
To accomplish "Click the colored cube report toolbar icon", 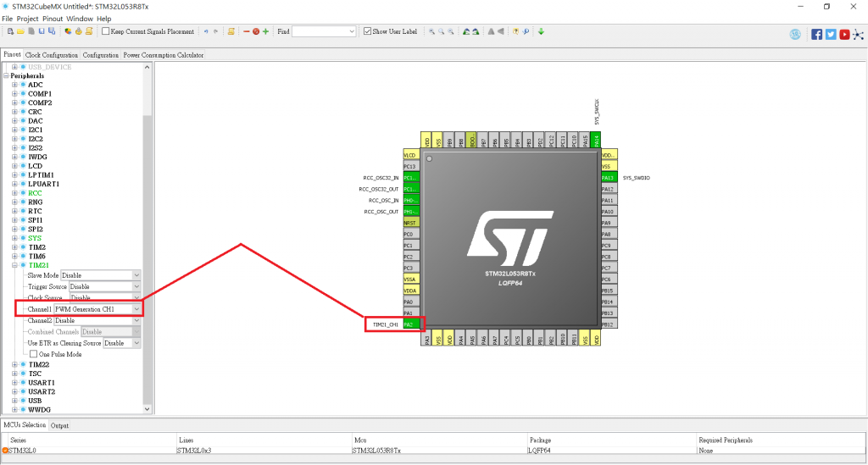I will [x=68, y=31].
